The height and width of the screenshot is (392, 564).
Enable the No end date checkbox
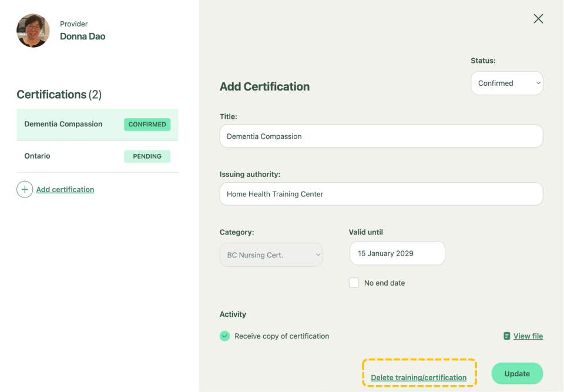point(354,283)
